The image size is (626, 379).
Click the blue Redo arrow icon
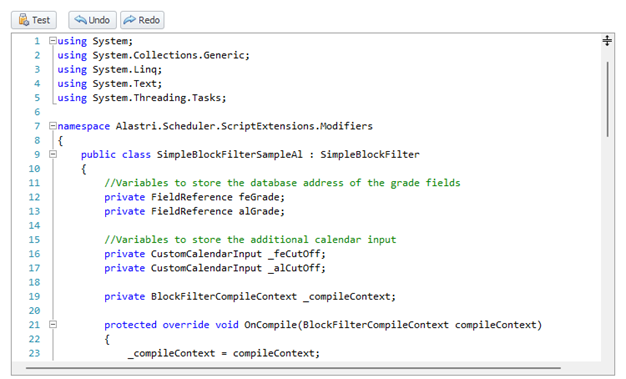point(129,20)
